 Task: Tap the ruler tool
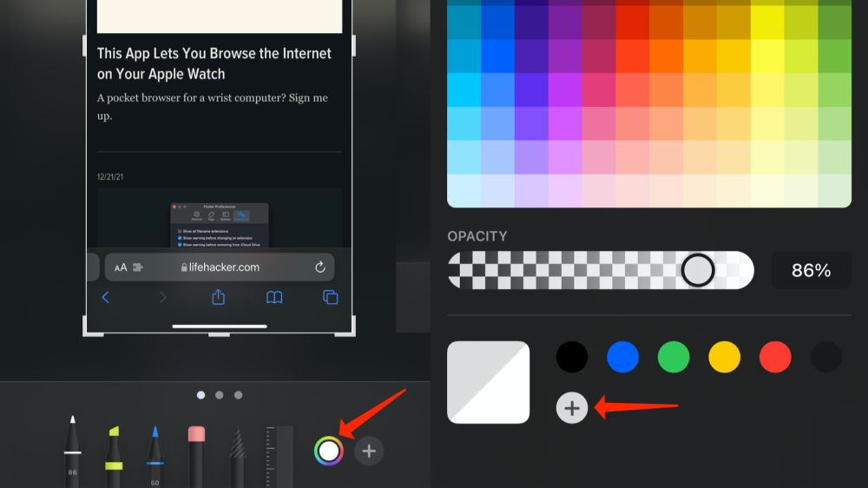coord(279,455)
